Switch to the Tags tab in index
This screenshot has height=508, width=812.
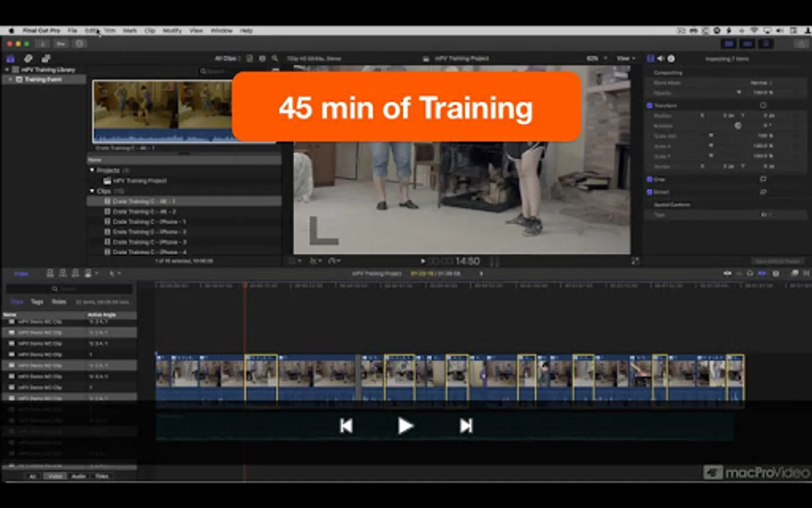[x=37, y=301]
